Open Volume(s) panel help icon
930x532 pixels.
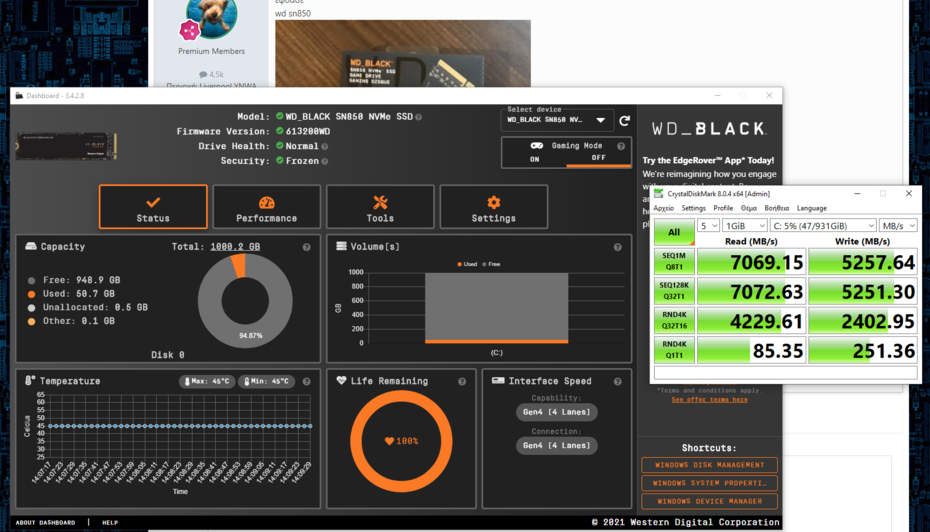tap(617, 247)
